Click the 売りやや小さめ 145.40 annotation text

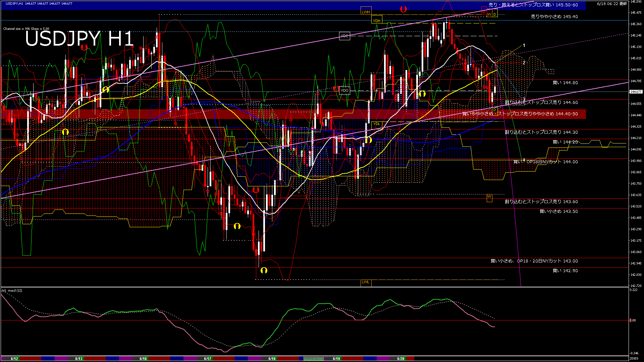coord(554,16)
